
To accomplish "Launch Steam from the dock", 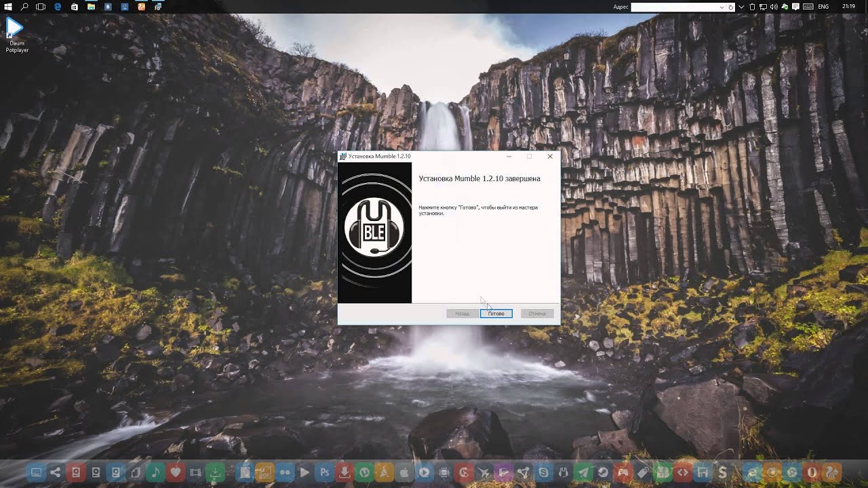I will pos(603,472).
